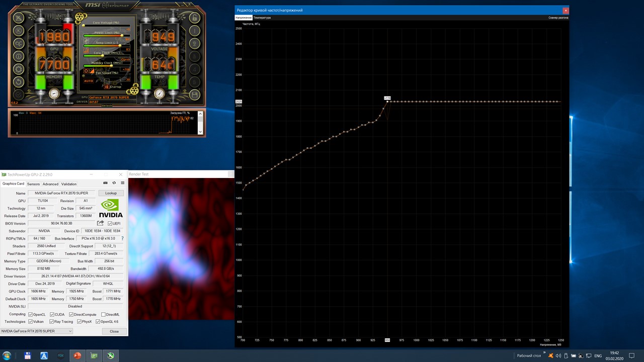644x362 pixels.
Task: Click the Core Clock Curve value field
Action: (x=126, y=59)
